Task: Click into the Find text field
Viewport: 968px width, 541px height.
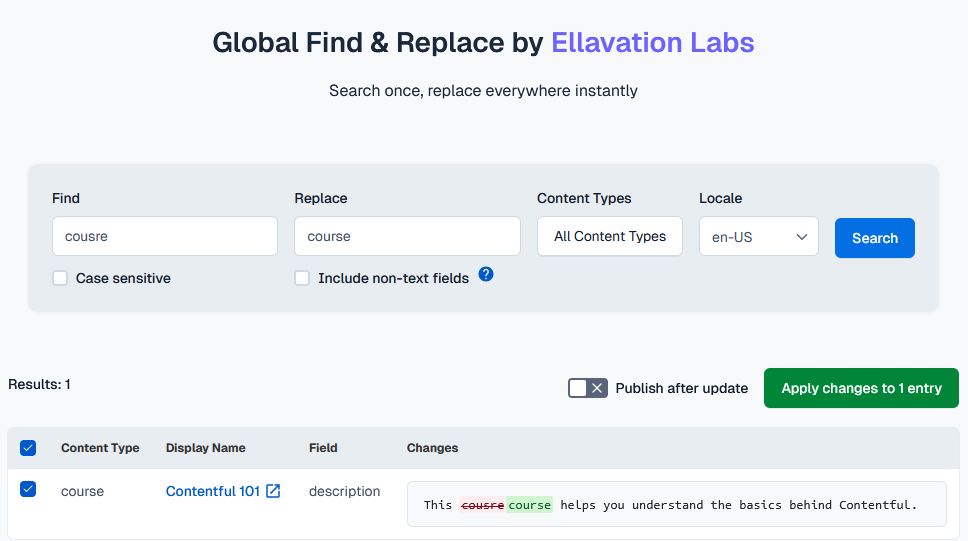Action: [165, 237]
